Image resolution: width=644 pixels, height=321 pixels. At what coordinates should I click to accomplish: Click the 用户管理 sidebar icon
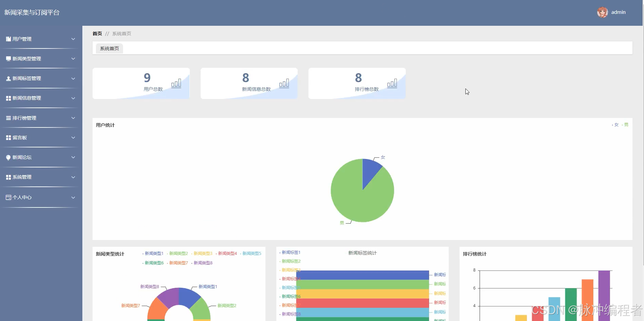(8, 39)
